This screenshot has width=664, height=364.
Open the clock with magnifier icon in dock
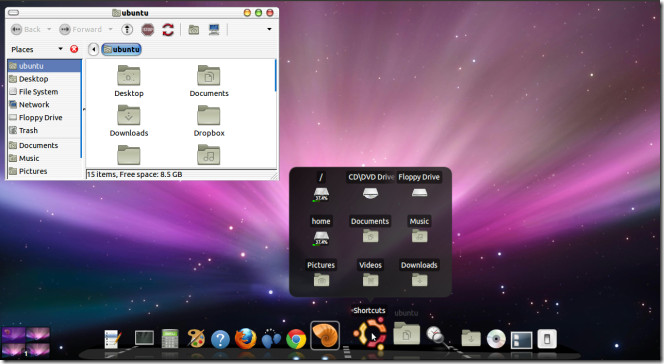(436, 336)
